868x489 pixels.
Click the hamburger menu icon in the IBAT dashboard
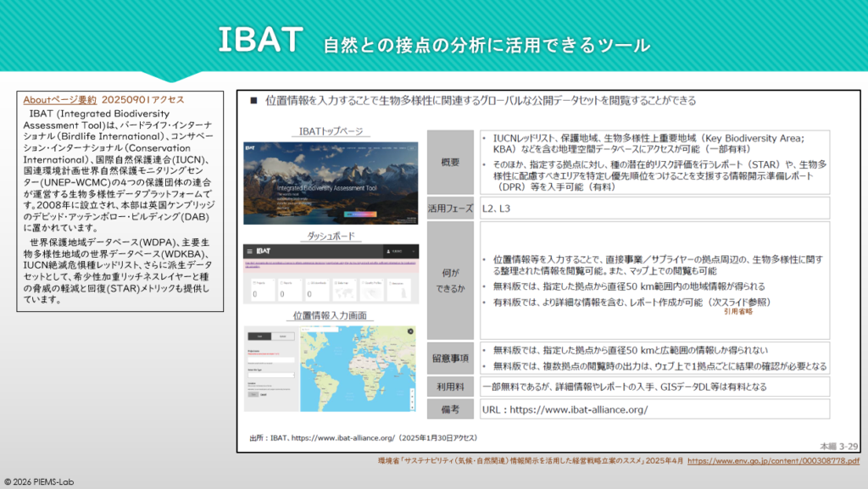pos(250,252)
